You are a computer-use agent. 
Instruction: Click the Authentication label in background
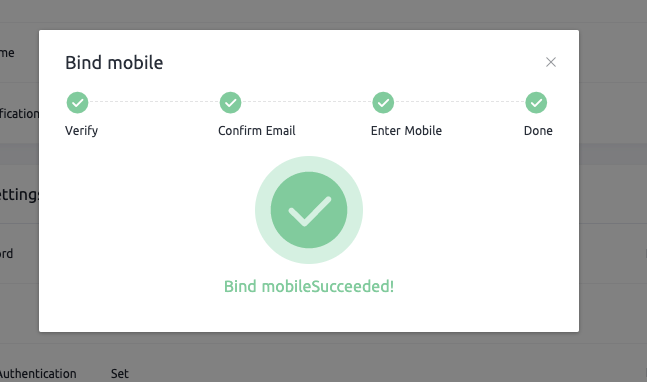pyautogui.click(x=38, y=374)
